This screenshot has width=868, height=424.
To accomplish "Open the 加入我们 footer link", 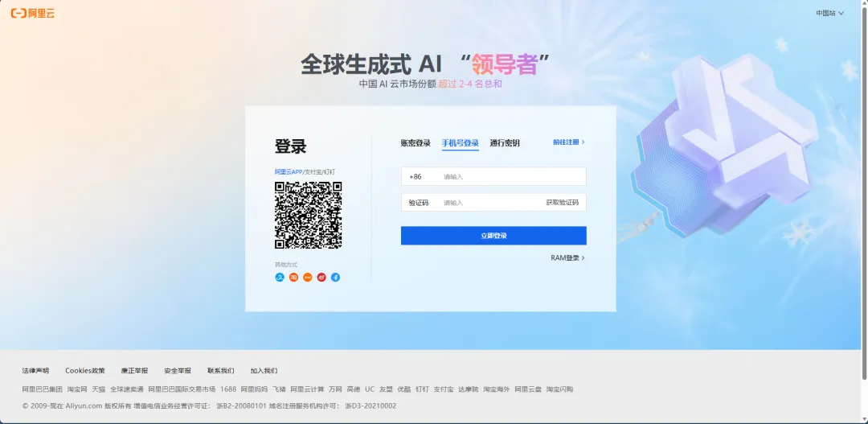I will click(264, 371).
